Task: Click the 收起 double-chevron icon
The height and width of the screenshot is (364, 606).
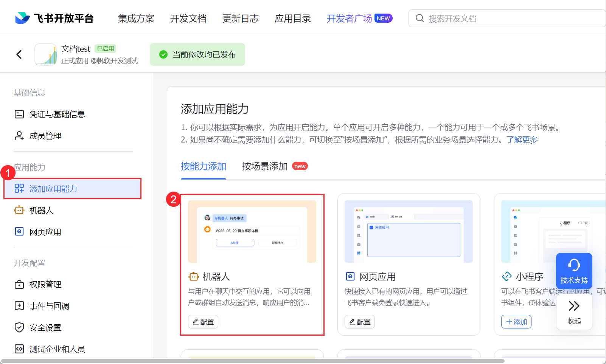Action: 574,306
